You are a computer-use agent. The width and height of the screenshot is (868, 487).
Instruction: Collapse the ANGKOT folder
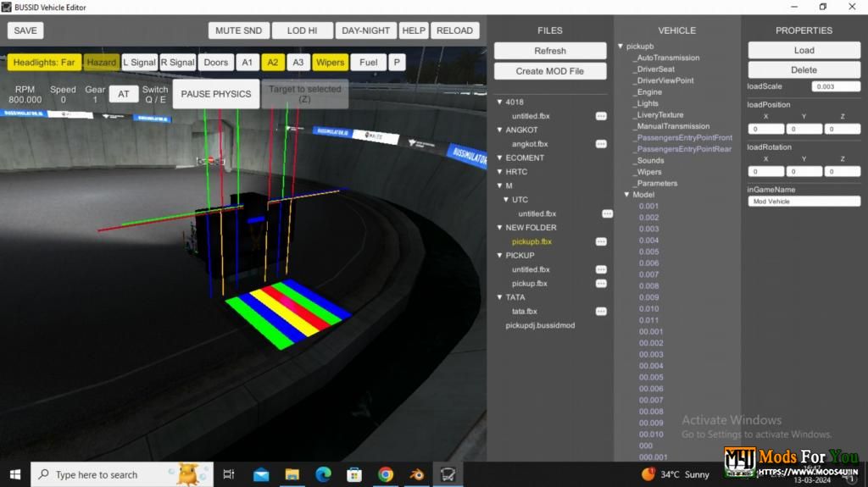pyautogui.click(x=499, y=130)
